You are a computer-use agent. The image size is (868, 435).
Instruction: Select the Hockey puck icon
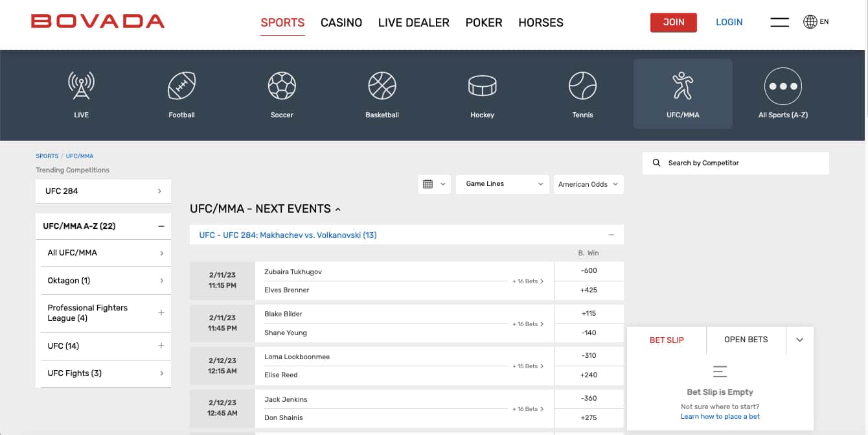(483, 86)
